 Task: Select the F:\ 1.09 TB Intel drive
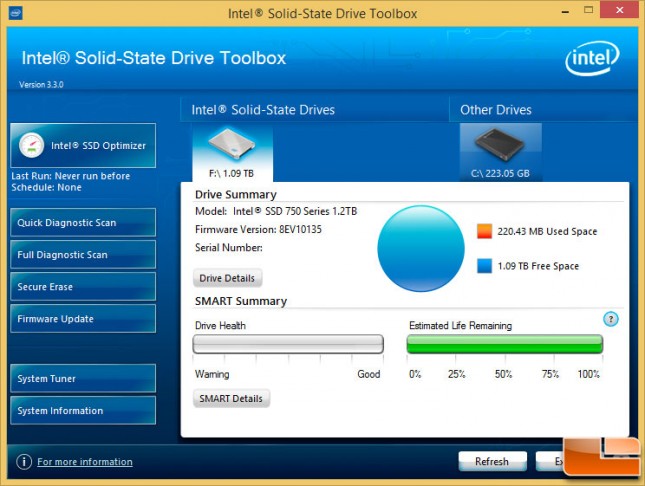(x=232, y=153)
